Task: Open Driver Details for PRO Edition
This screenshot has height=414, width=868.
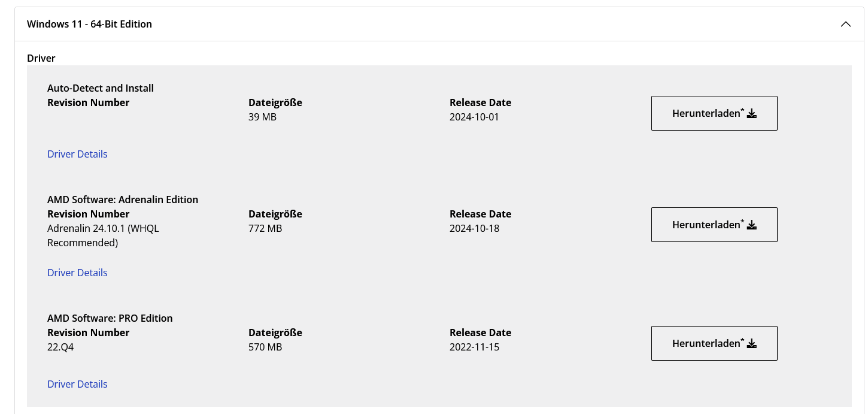Action: coord(77,384)
